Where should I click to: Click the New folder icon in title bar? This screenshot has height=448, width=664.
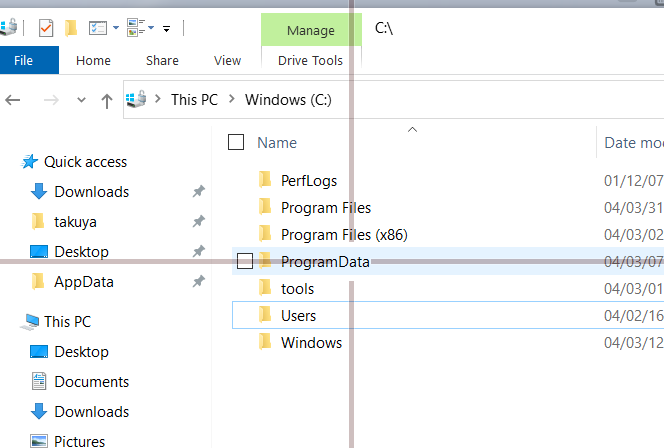(x=71, y=28)
